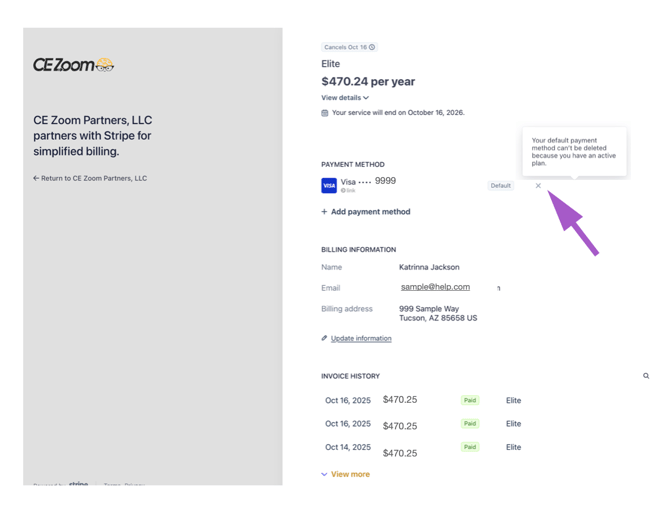
Task: Click the chevron next to View more
Action: pyautogui.click(x=324, y=474)
